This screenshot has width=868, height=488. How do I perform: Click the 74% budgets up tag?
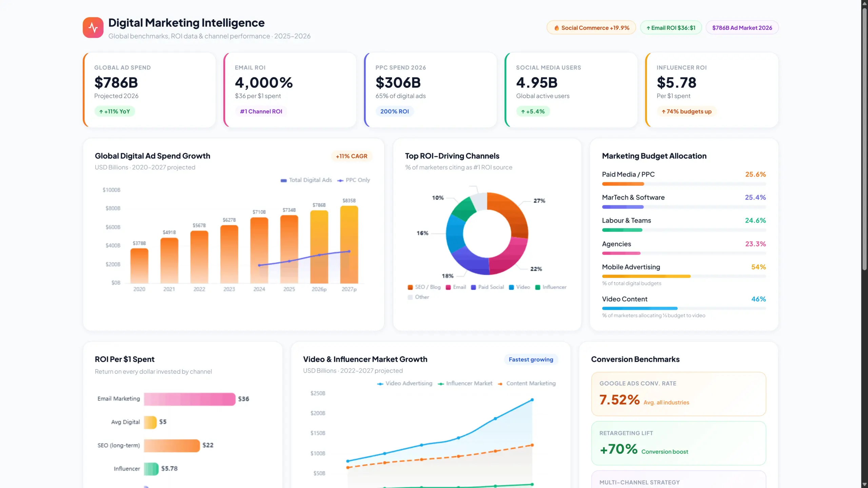(x=686, y=111)
